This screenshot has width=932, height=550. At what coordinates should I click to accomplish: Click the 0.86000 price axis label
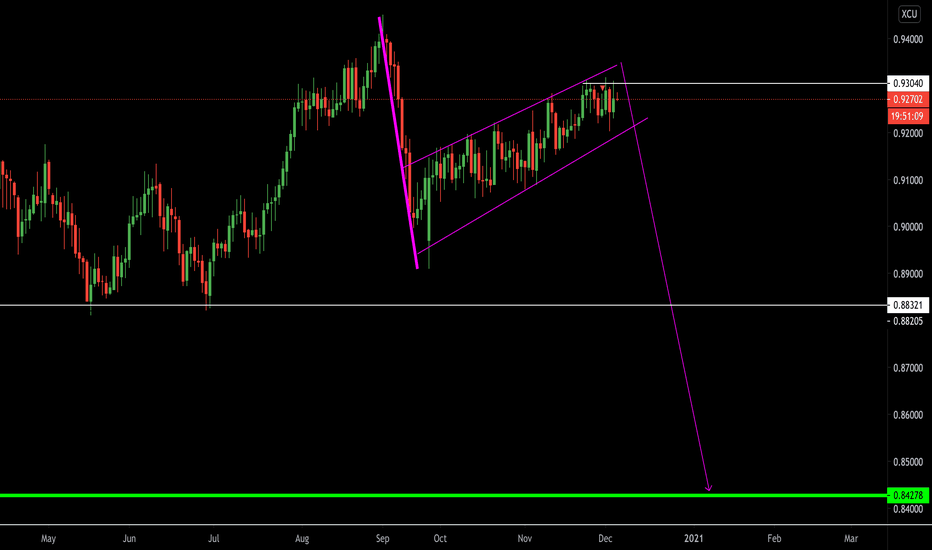point(908,415)
